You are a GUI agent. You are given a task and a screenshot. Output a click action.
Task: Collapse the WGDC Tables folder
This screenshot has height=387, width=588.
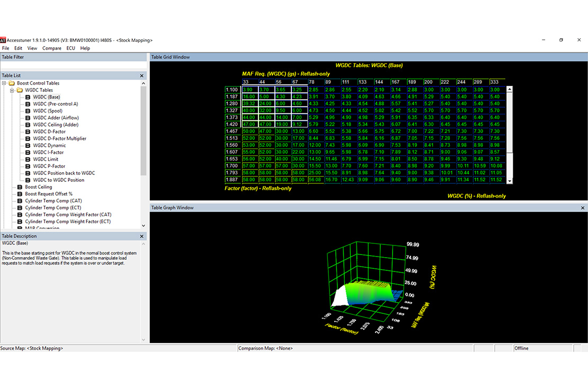[x=12, y=91]
